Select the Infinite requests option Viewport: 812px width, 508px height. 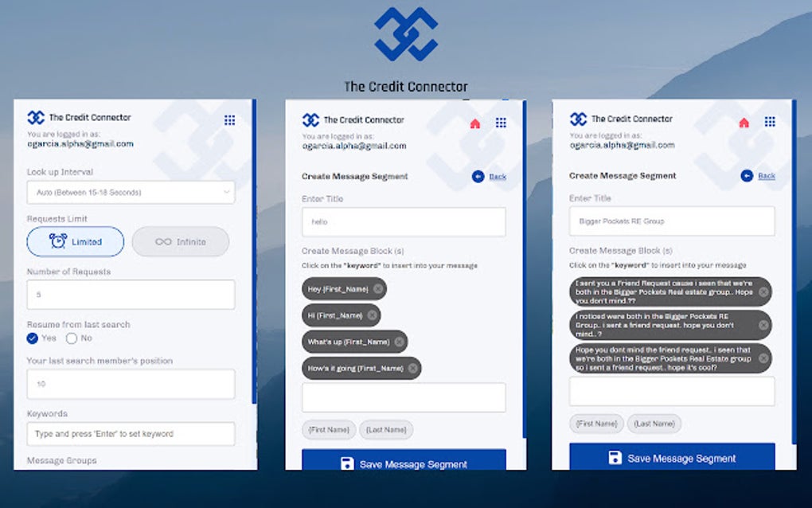[x=181, y=241]
